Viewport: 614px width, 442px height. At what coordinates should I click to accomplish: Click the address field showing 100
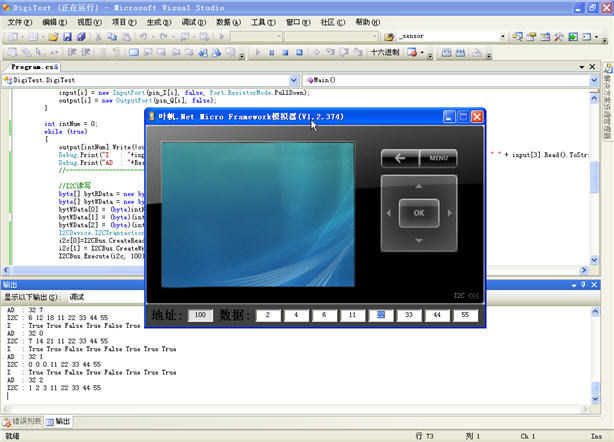(200, 315)
